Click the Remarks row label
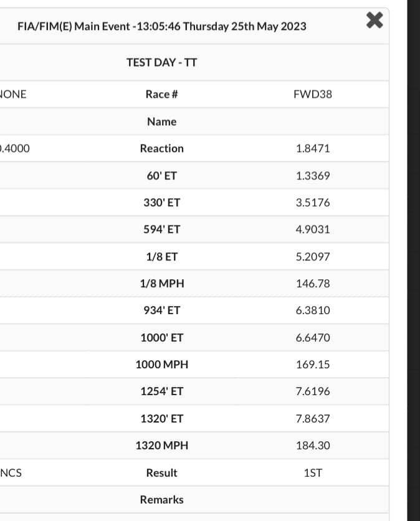Viewport: 420px width, 521px height. (x=162, y=500)
